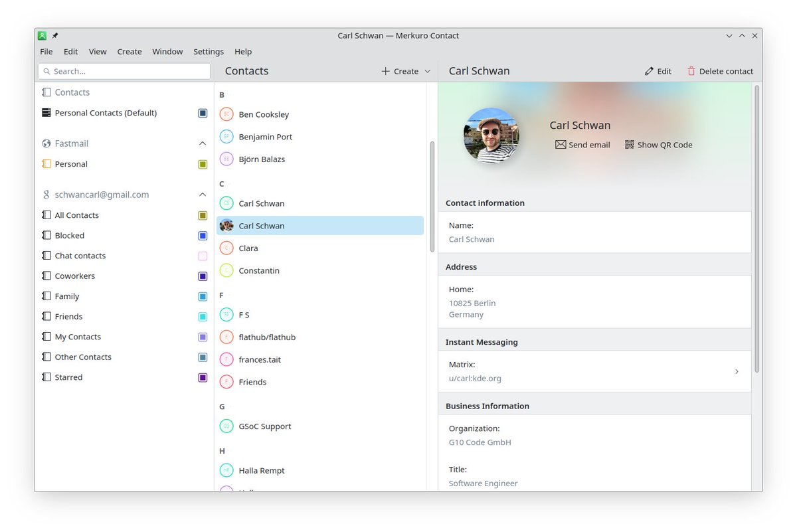Image resolution: width=797 pixels, height=532 pixels.
Task: Click the Fastmail globe icon
Action: 46,143
